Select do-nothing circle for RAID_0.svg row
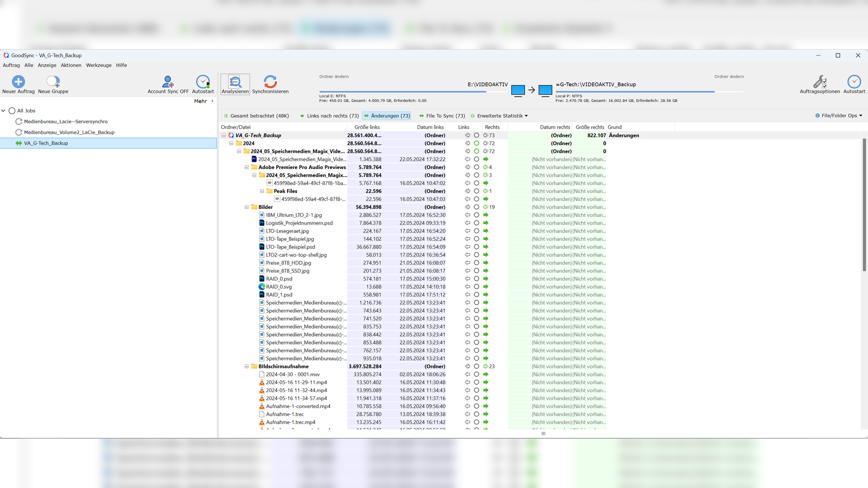 (476, 287)
